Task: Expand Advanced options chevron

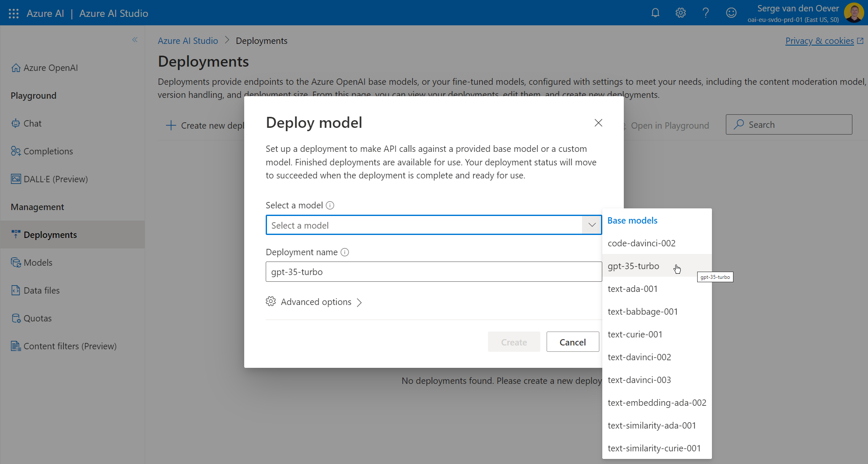Action: tap(359, 302)
